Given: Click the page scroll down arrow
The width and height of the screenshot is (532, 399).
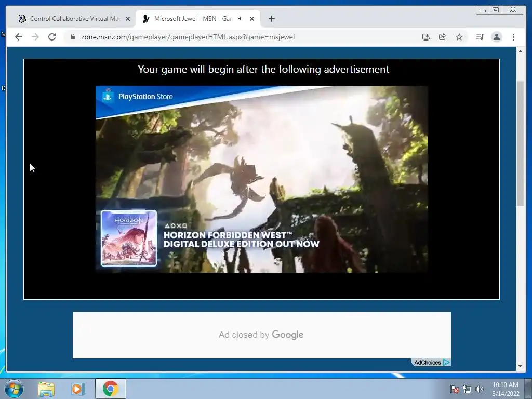Looking at the screenshot, I should (520, 366).
